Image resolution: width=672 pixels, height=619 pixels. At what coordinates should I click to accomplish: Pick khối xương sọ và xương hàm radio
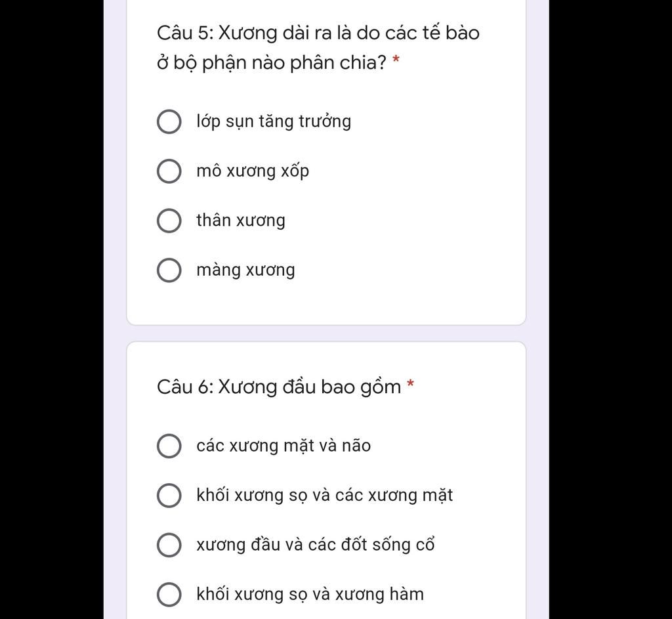tap(169, 595)
